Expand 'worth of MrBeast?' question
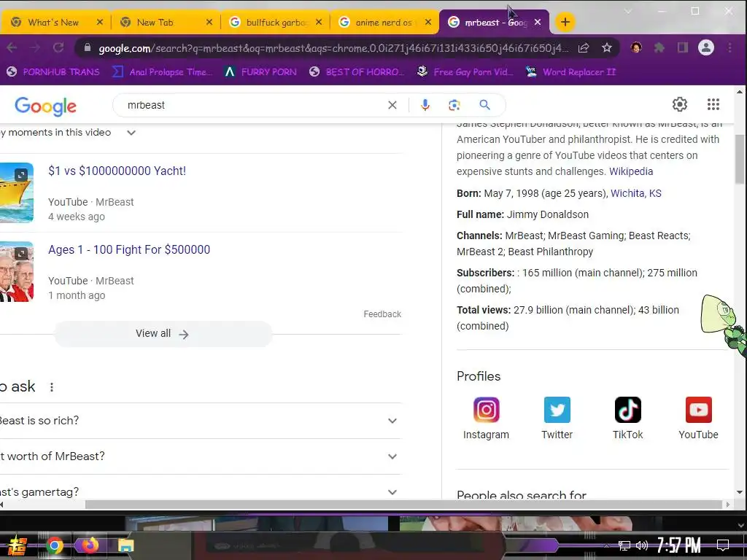The width and height of the screenshot is (747, 560). point(392,456)
